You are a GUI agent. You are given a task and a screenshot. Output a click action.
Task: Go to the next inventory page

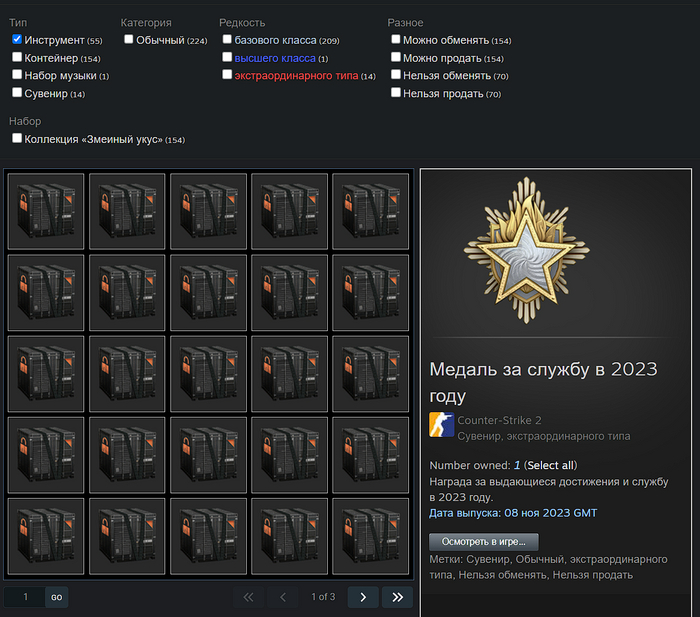[363, 597]
